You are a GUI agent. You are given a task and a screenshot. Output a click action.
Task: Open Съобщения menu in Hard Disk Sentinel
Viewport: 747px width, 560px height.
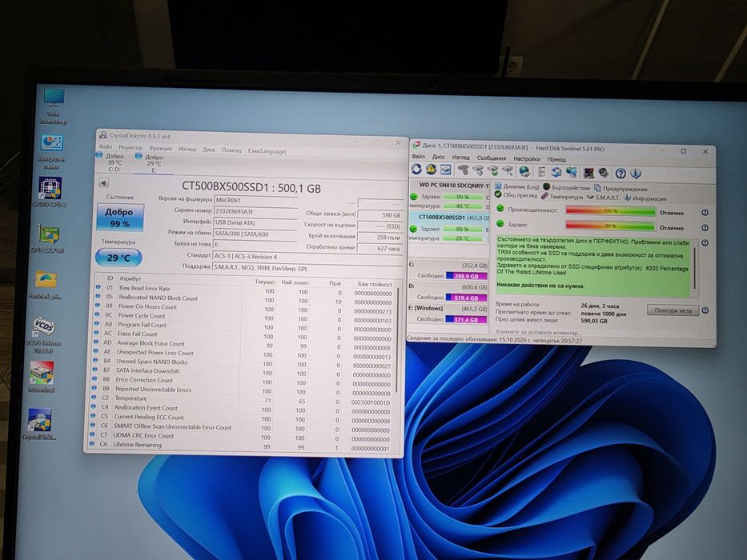pos(492,158)
